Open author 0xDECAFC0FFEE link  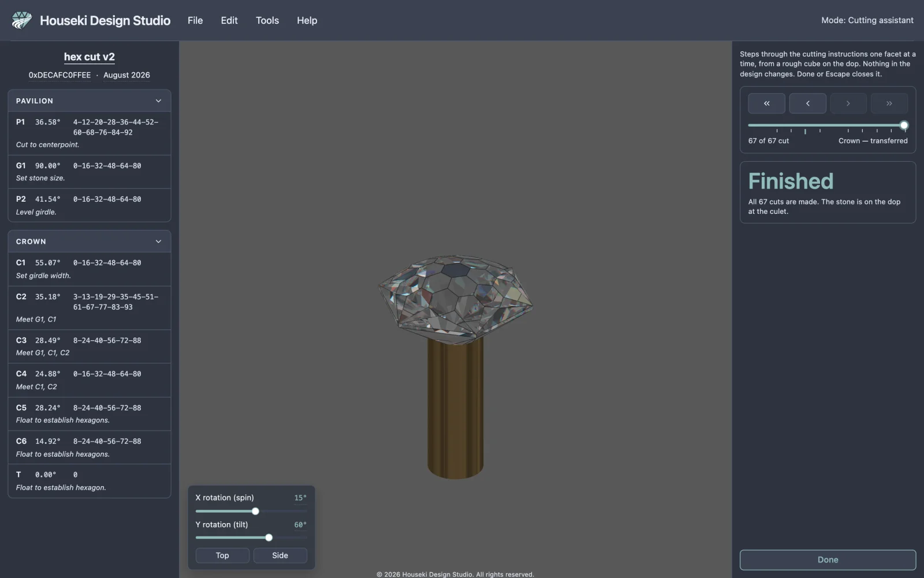59,75
